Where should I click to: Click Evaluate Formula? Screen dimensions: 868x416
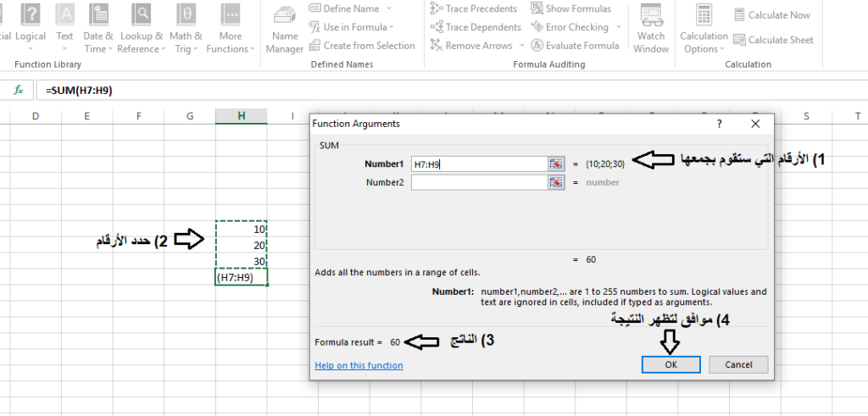(x=576, y=46)
